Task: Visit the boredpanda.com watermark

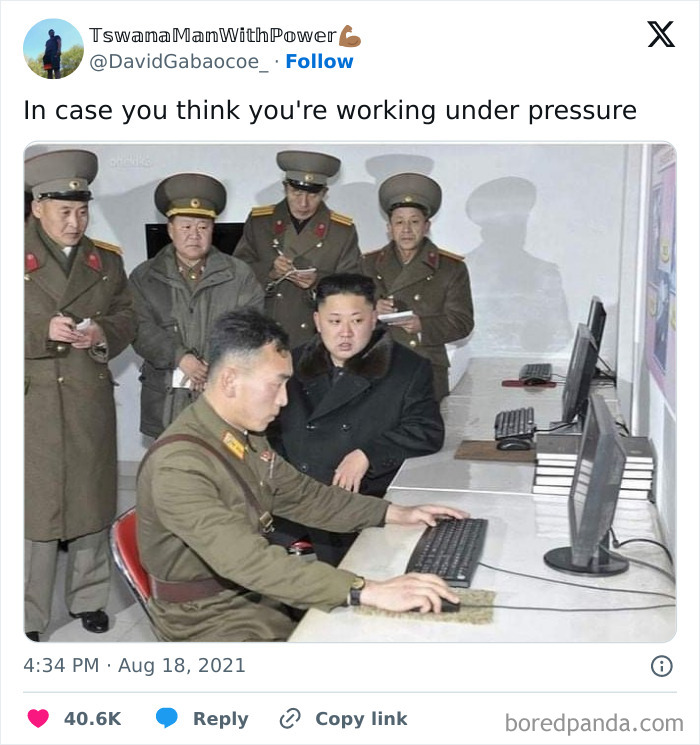Action: pyautogui.click(x=594, y=723)
